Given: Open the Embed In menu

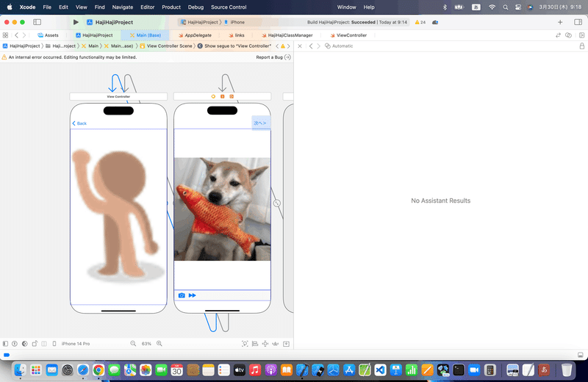Looking at the screenshot, I should click(286, 343).
